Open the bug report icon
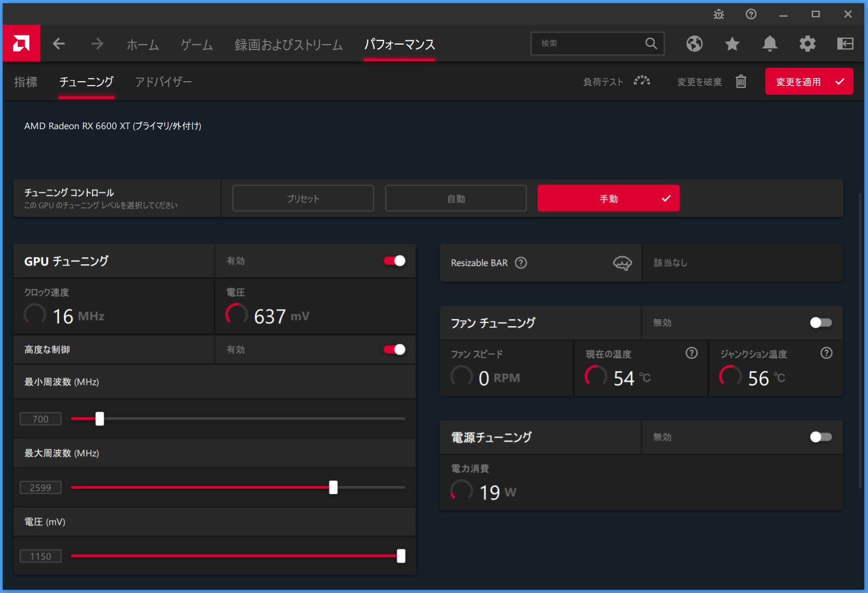 [x=719, y=15]
